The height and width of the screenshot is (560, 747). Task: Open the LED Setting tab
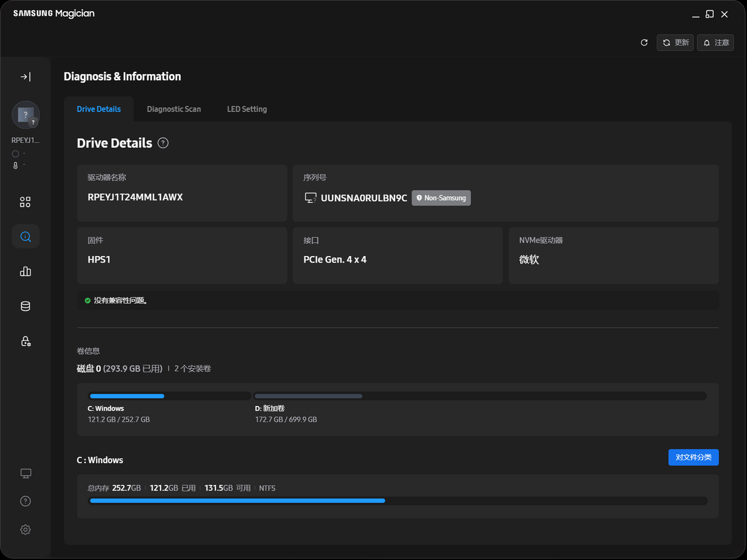point(247,109)
